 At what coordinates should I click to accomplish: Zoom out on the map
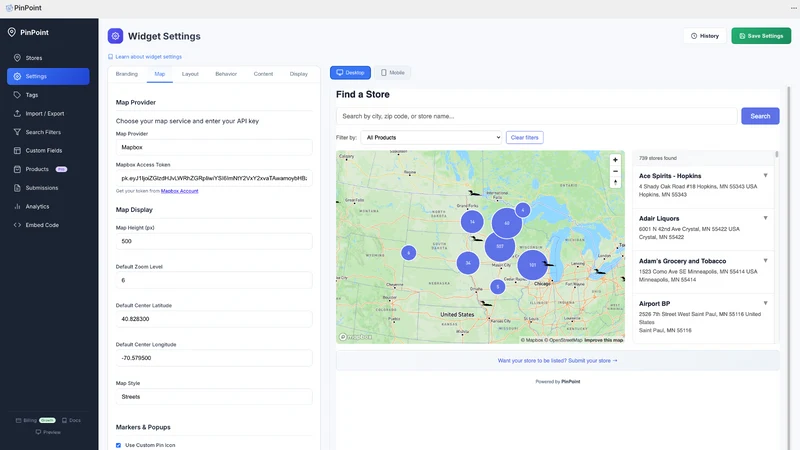(615, 171)
